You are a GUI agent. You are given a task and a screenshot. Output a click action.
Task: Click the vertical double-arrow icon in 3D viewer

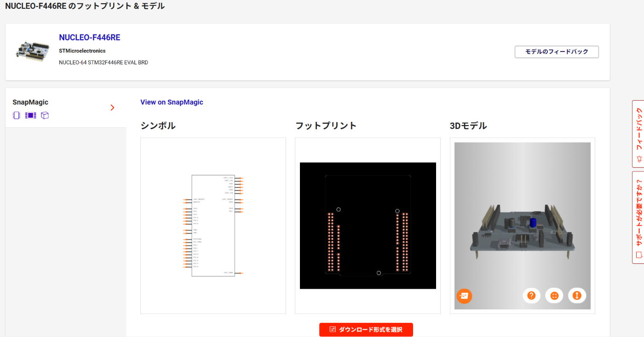(577, 296)
